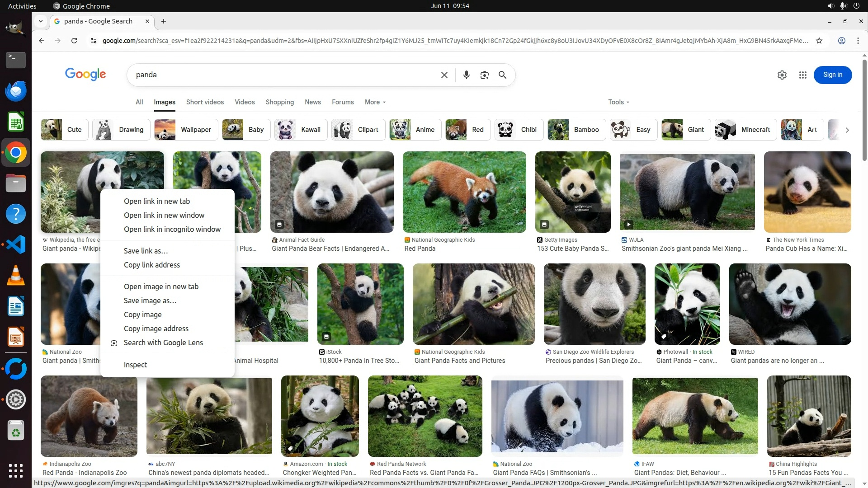
Task: Open the Tools dropdown
Action: tap(618, 102)
